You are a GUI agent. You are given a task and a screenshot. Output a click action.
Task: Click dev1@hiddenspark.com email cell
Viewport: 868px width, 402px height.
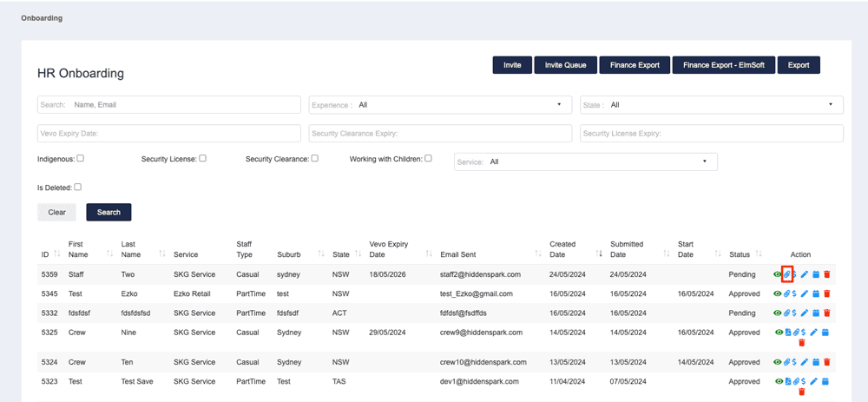coord(479,381)
